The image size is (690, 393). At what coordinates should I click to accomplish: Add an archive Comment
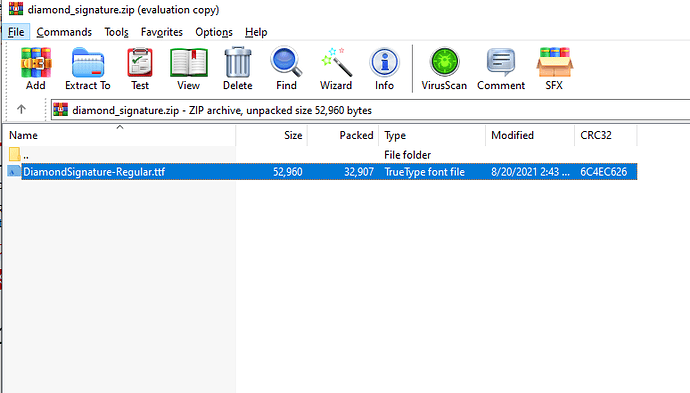coord(501,68)
